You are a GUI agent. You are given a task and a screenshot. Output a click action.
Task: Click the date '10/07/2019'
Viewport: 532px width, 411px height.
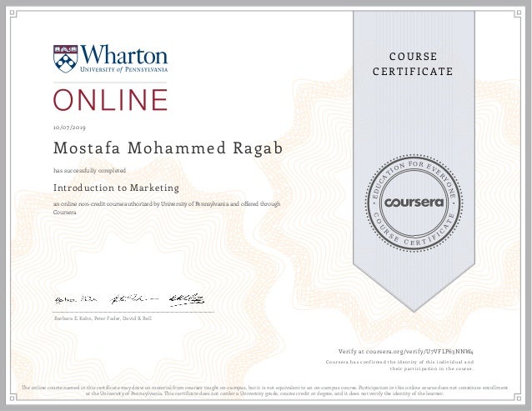69,128
